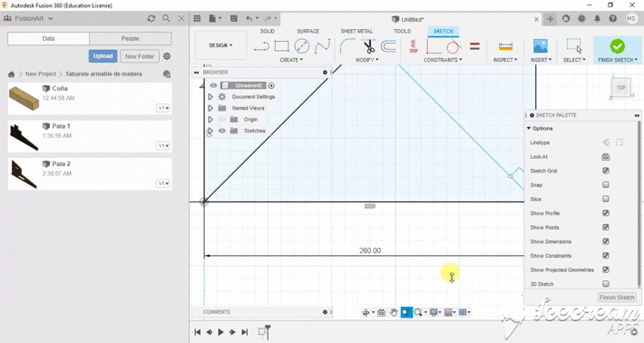Screen dimensions: 644x343
Task: Open the Look At palette icon
Action: (x=605, y=156)
